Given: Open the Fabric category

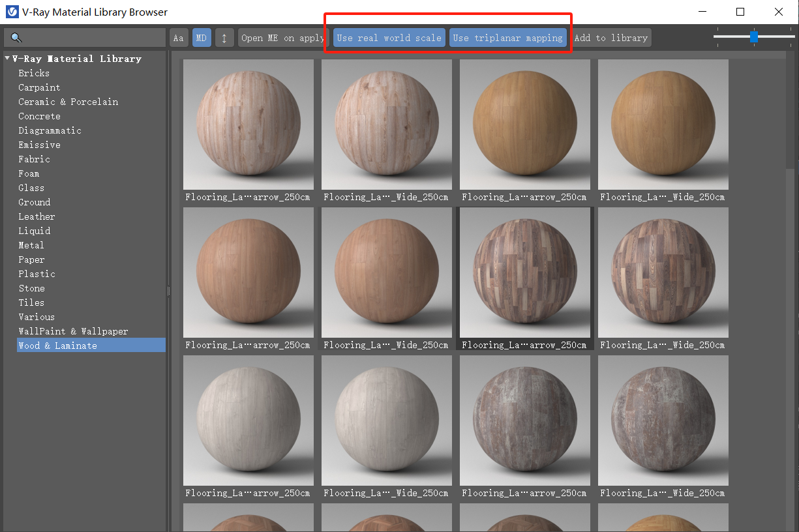Looking at the screenshot, I should click(x=34, y=159).
